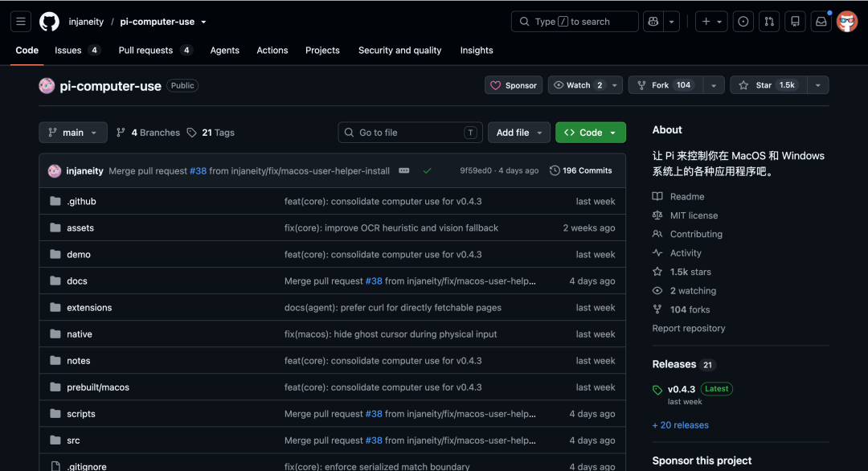Open the docs folder
This screenshot has width=868, height=471.
point(77,281)
